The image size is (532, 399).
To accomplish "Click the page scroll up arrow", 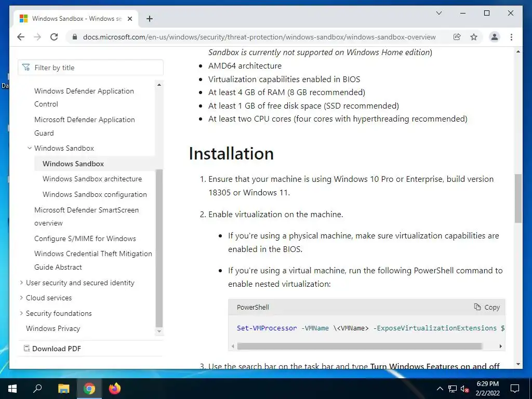I will (518, 51).
